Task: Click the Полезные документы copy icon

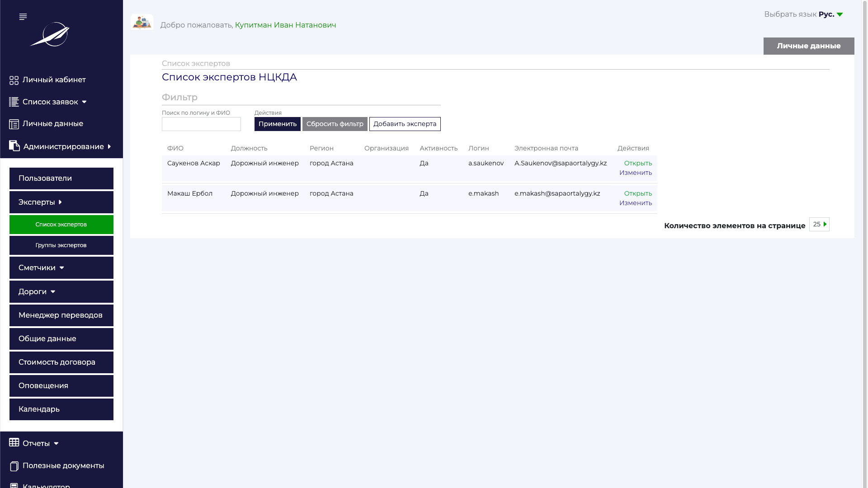Action: tap(14, 466)
